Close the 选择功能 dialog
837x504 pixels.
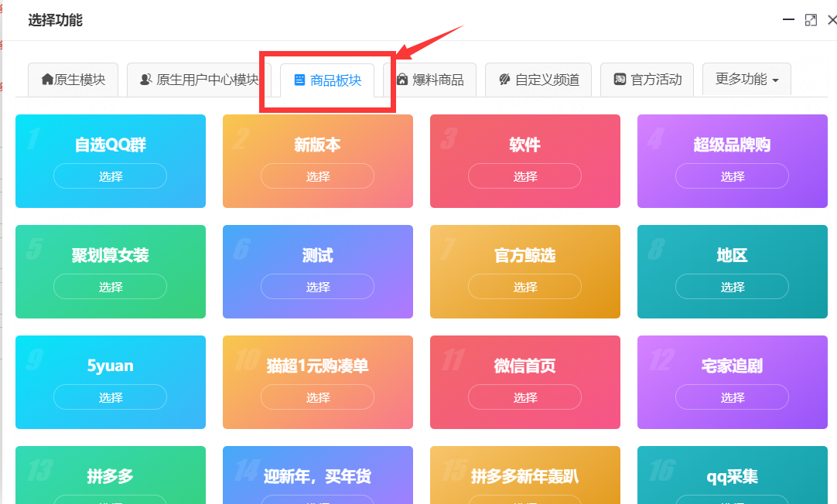coord(832,20)
